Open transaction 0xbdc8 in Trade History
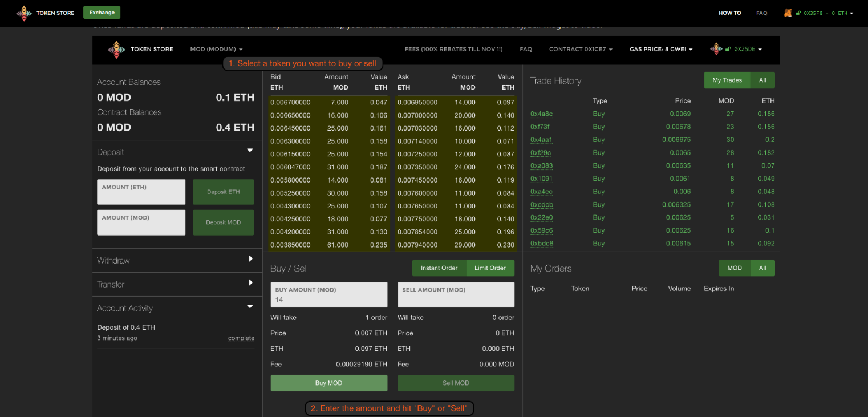This screenshot has width=868, height=417. click(542, 244)
